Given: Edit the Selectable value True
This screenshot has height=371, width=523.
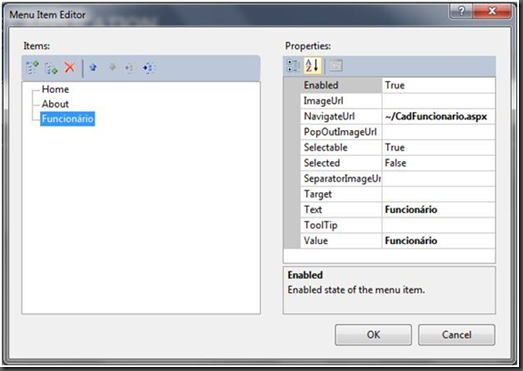Looking at the screenshot, I should point(438,147).
